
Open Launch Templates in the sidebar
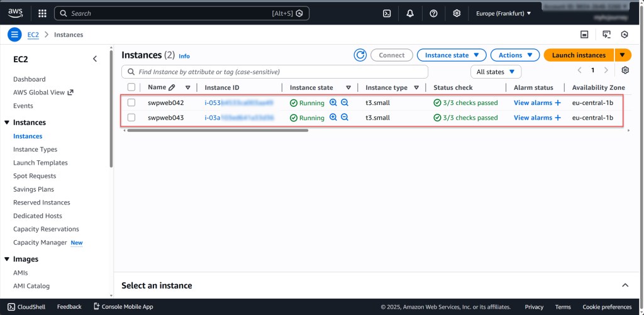40,163
